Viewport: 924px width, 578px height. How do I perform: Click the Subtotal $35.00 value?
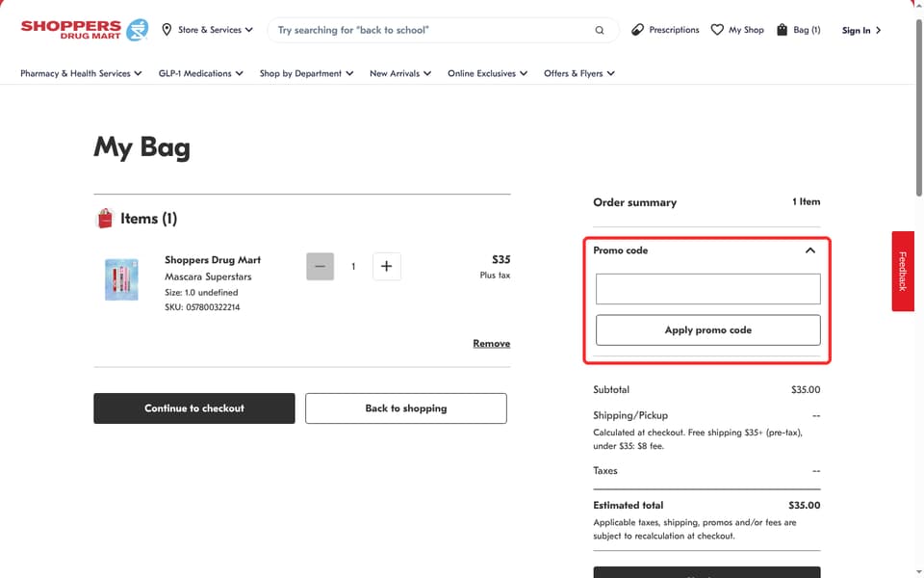click(x=806, y=390)
